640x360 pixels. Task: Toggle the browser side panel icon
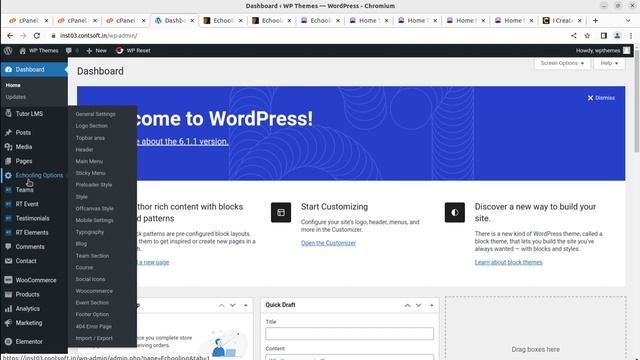[x=604, y=36]
